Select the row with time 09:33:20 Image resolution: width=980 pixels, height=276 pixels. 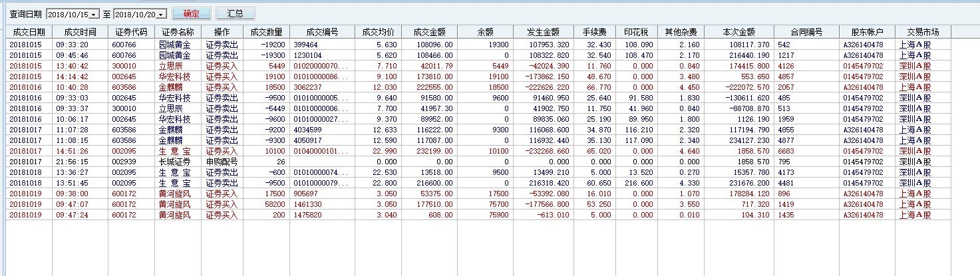coord(479,45)
